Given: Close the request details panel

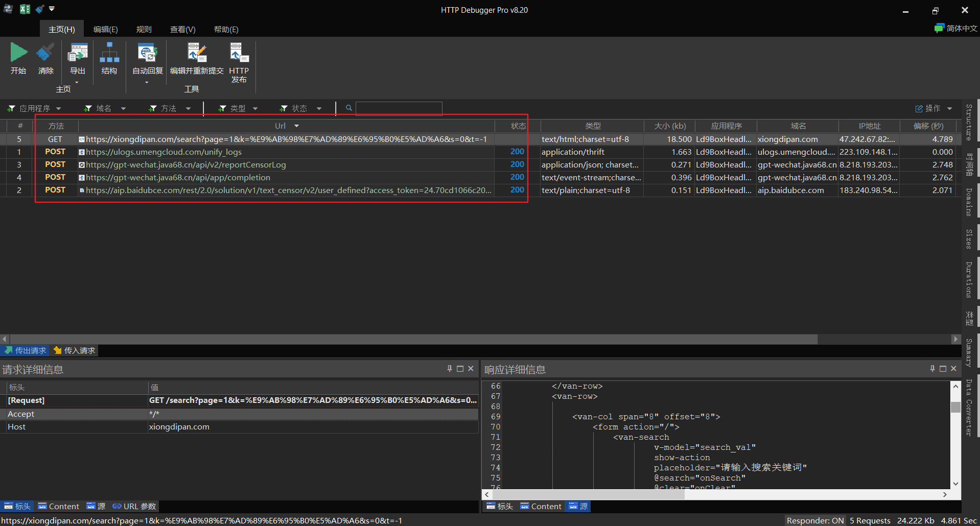Looking at the screenshot, I should pos(471,368).
